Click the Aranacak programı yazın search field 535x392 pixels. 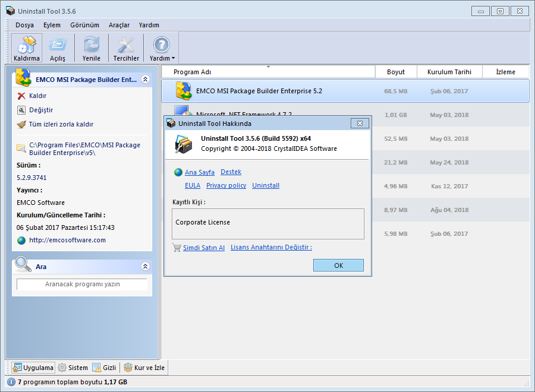82,284
